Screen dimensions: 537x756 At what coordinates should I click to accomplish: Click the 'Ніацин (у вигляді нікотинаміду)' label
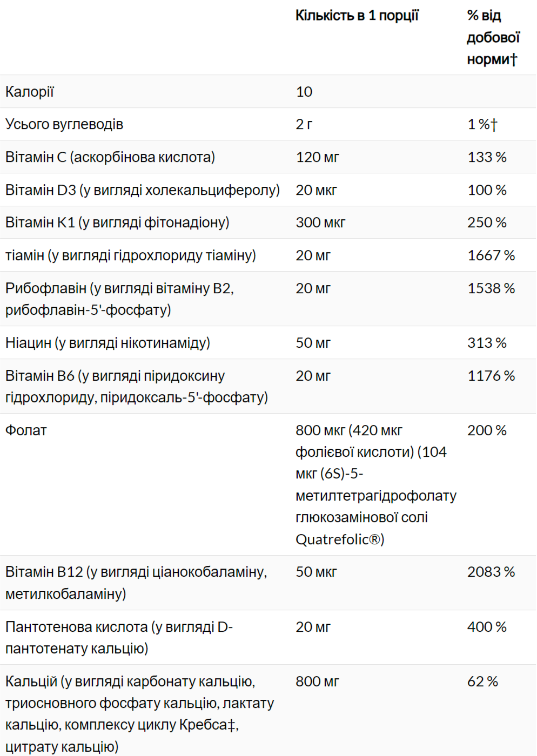pos(108,343)
